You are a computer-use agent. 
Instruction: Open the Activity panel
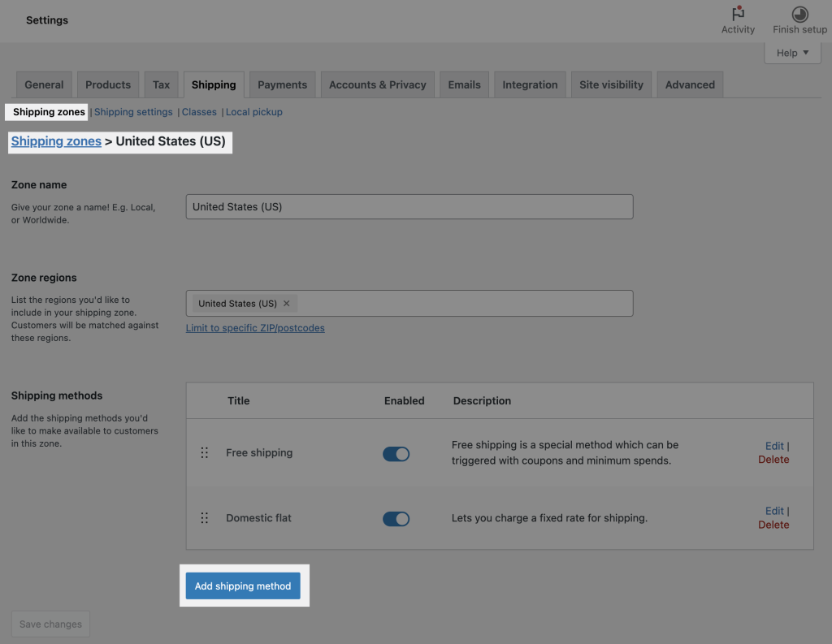(738, 16)
